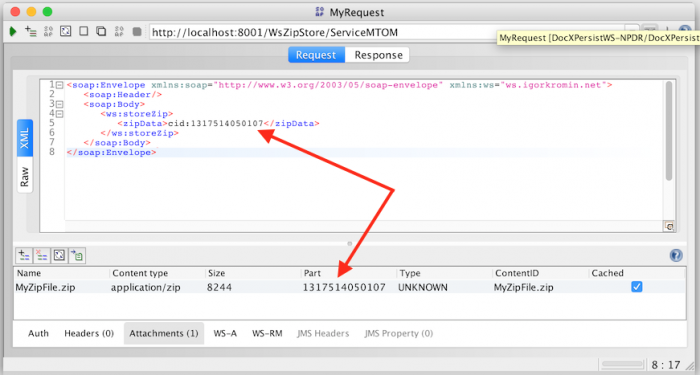
Task: Click the green Submit request play icon
Action: click(13, 32)
